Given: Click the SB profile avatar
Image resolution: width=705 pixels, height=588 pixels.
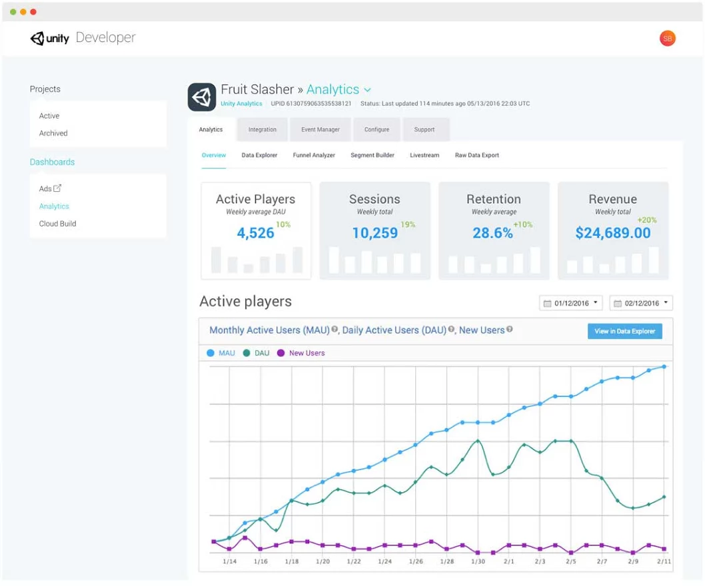Looking at the screenshot, I should [667, 38].
